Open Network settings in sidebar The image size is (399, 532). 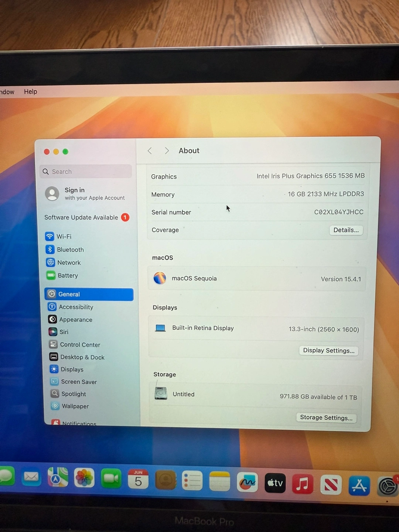pos(63,262)
